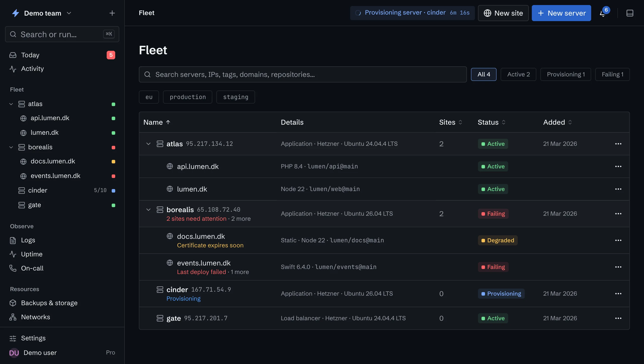The width and height of the screenshot is (644, 364).
Task: Click the plus icon next to Demo team
Action: click(x=112, y=13)
